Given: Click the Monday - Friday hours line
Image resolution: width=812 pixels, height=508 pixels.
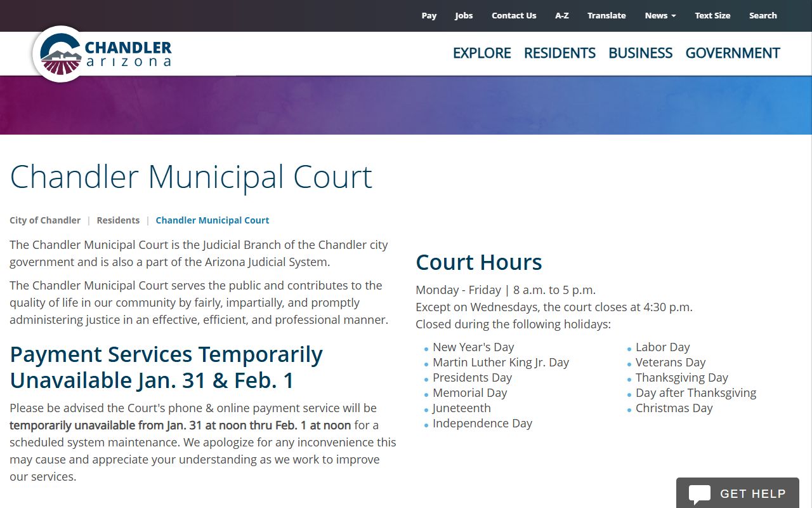Looking at the screenshot, I should click(x=506, y=290).
